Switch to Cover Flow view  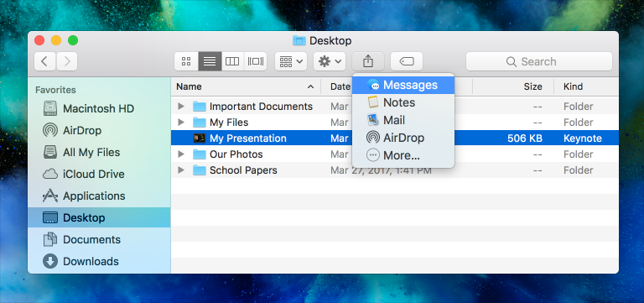click(x=256, y=61)
